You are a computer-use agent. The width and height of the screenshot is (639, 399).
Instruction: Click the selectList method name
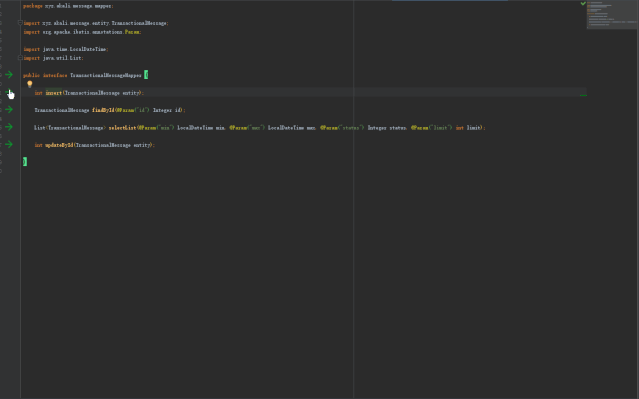[x=122, y=128]
